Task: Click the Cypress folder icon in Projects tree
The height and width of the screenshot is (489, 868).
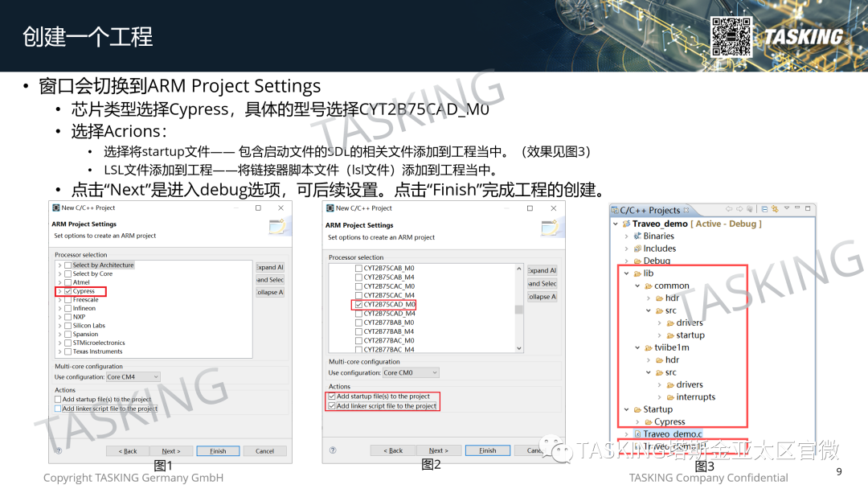Action: [649, 422]
